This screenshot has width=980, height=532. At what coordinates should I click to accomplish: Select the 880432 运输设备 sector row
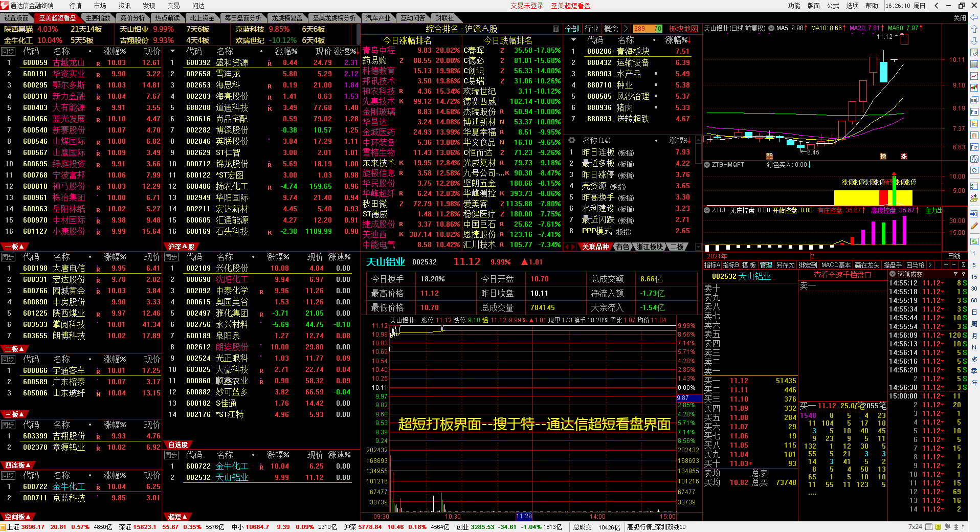pyautogui.click(x=631, y=62)
